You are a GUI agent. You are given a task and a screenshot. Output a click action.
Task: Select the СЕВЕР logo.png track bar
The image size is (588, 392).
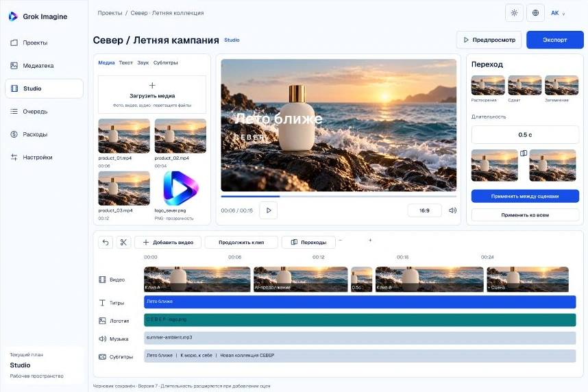360,320
